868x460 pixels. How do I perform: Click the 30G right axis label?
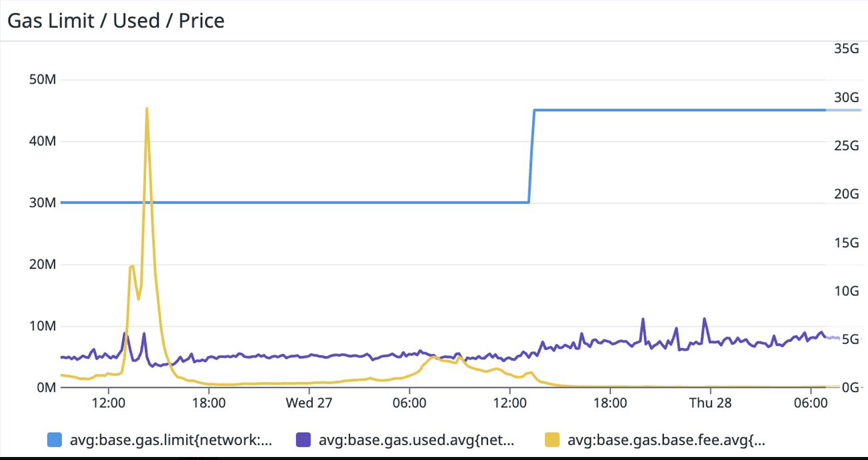point(845,97)
